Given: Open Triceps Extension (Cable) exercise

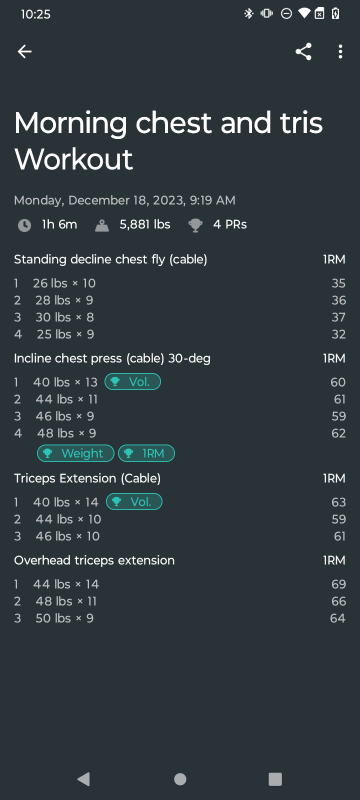Looking at the screenshot, I should point(87,479).
